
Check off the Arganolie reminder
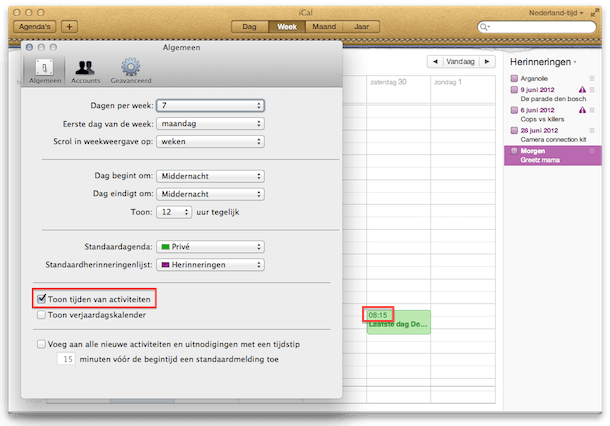[514, 78]
